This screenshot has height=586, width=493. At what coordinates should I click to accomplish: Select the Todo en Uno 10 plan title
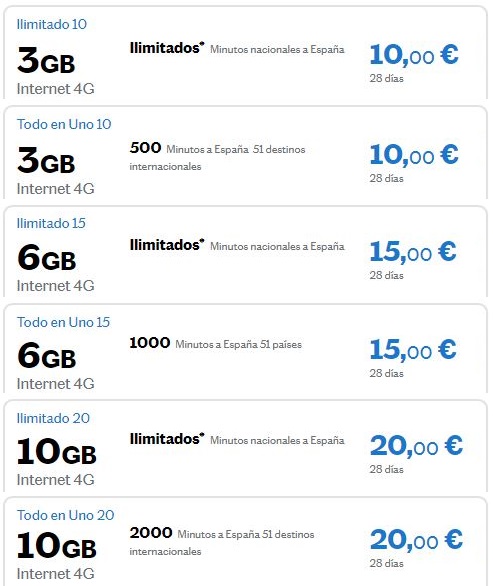click(64, 124)
